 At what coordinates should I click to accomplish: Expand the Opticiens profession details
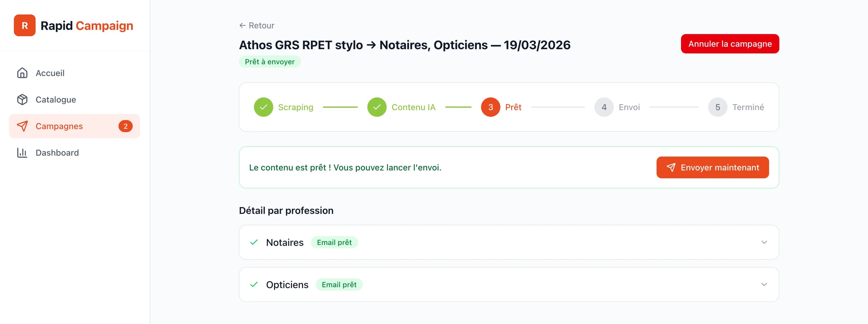(x=764, y=284)
